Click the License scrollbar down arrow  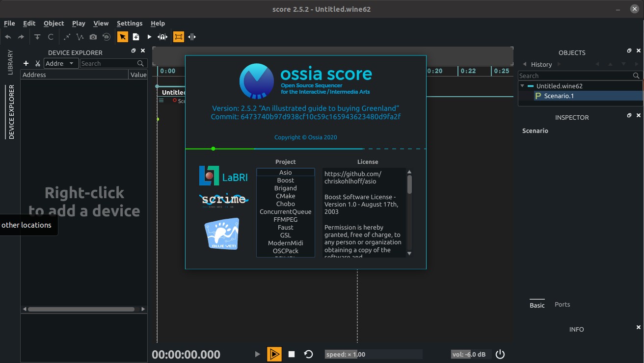[409, 254]
